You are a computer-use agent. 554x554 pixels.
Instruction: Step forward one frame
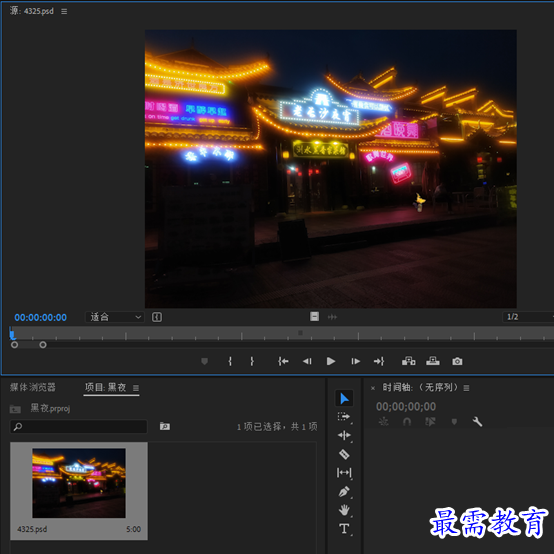point(355,361)
